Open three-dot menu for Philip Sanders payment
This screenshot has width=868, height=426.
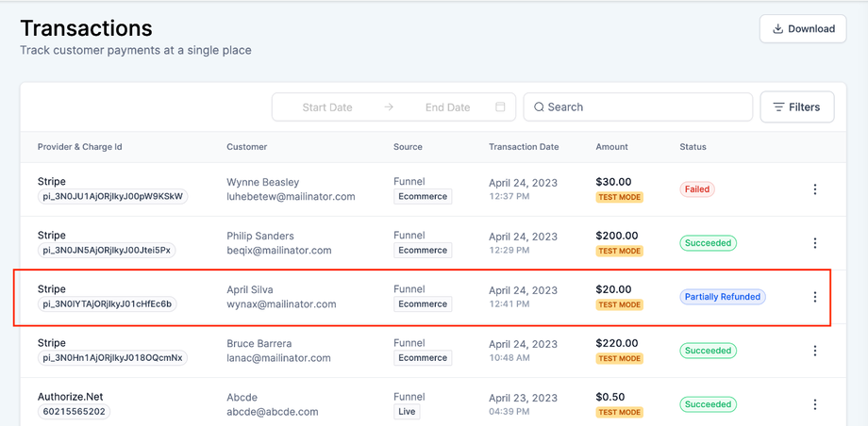coord(815,243)
